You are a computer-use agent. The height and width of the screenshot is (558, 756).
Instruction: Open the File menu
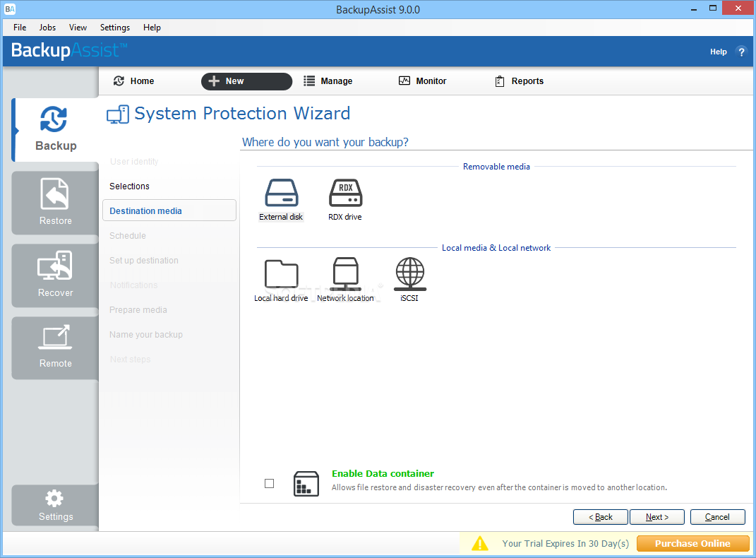click(x=20, y=28)
